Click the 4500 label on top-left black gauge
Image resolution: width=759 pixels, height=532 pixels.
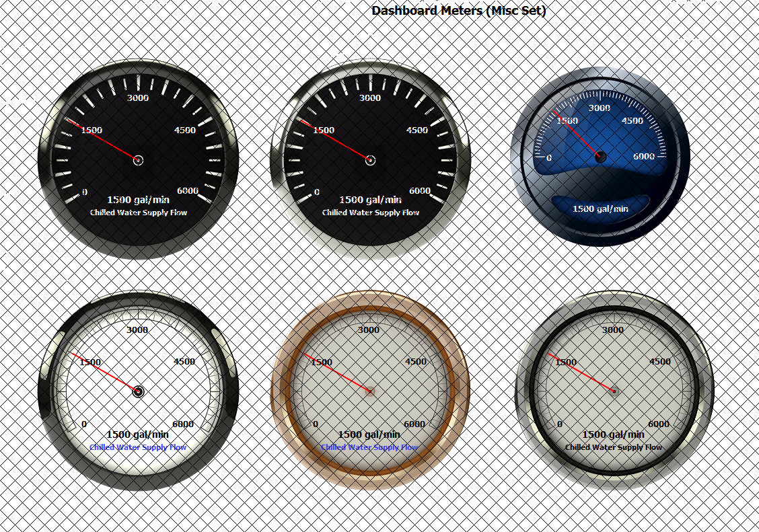pos(185,130)
